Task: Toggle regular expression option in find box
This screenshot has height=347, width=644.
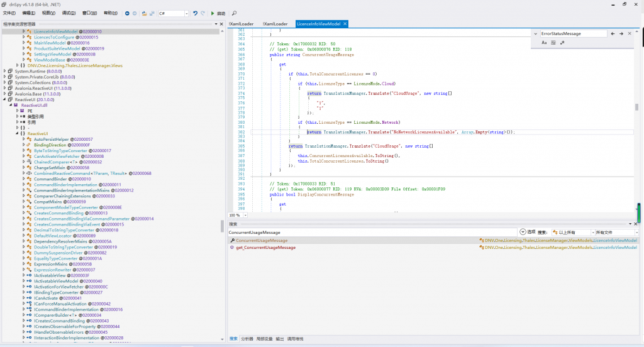Action: pos(562,43)
